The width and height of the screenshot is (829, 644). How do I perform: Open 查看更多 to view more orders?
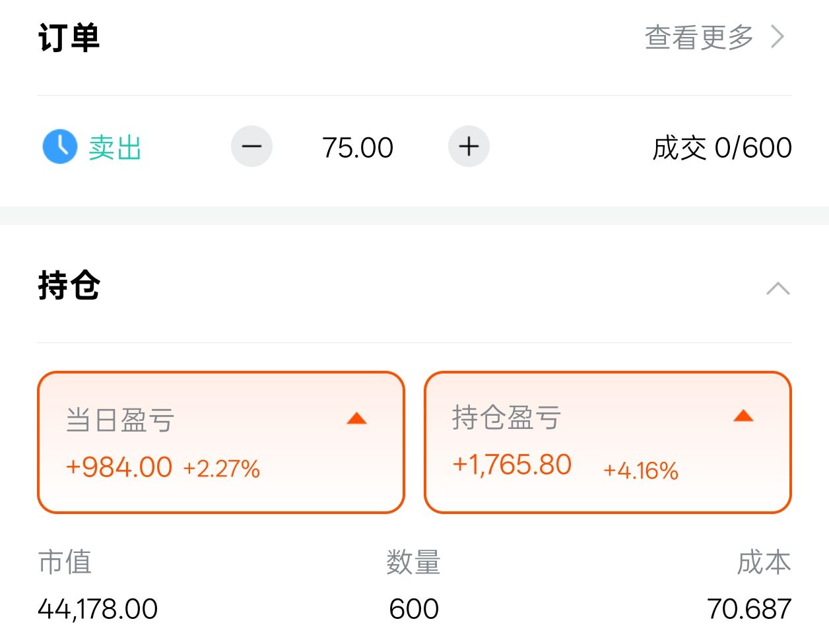click(x=699, y=37)
